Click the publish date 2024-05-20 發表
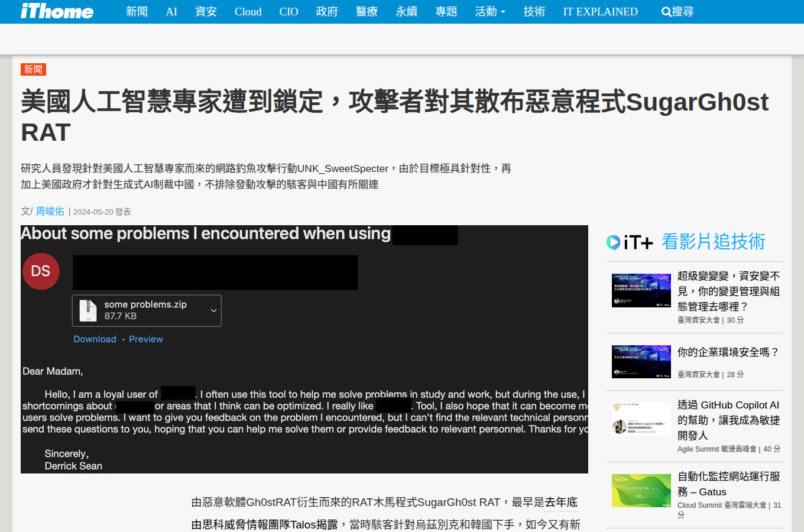This screenshot has height=532, width=804. point(102,212)
